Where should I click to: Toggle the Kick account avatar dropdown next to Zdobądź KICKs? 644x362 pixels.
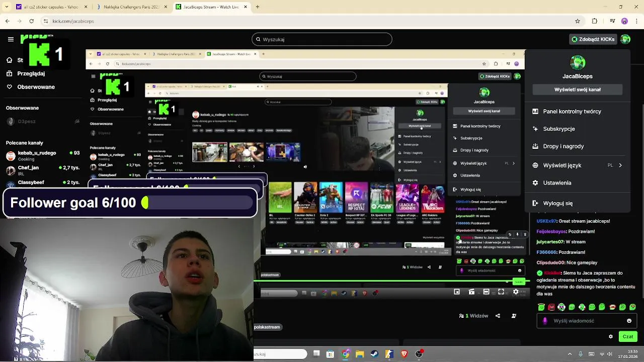[625, 39]
